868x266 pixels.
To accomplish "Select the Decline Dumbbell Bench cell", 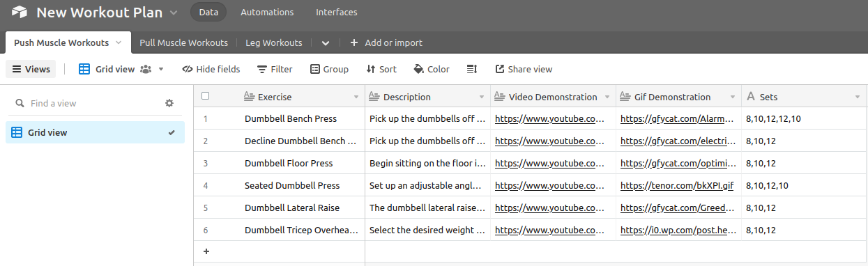I will (x=302, y=141).
